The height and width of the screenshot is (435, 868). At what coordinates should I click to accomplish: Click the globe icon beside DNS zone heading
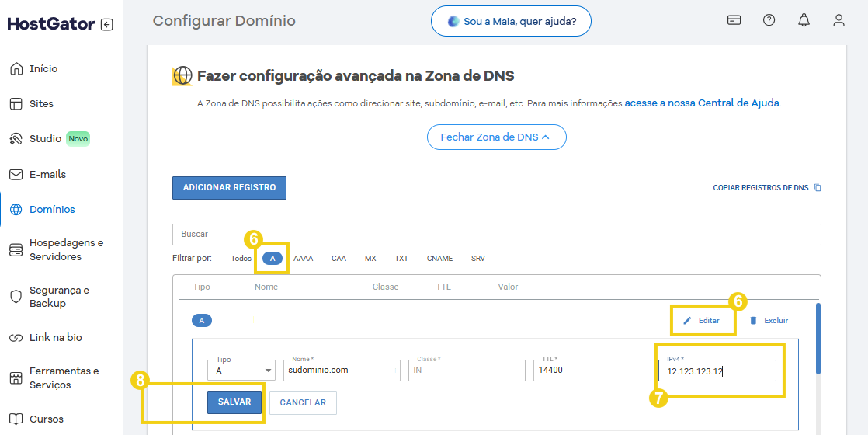pyautogui.click(x=182, y=76)
